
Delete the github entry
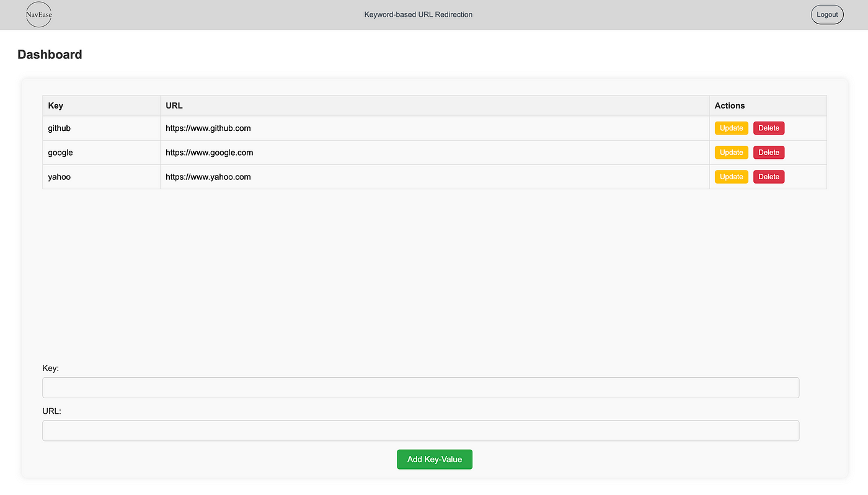(x=769, y=128)
